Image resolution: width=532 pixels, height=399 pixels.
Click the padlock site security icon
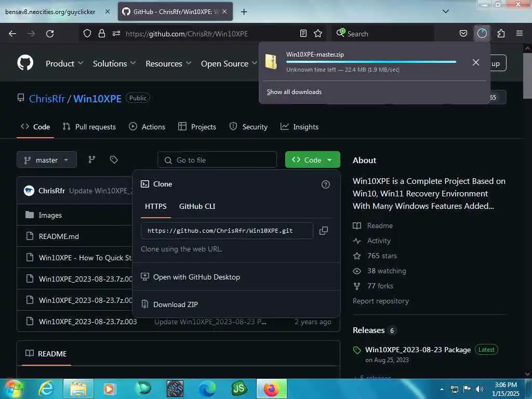tap(101, 33)
